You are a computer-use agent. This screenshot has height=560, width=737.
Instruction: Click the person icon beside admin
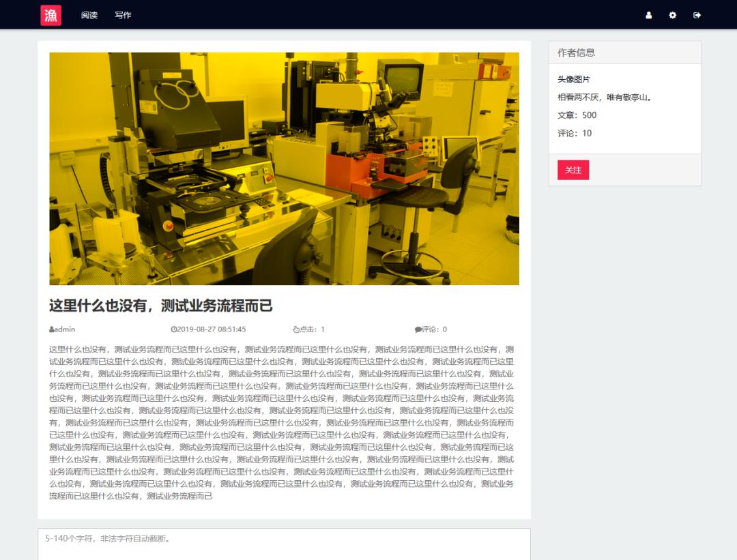click(x=50, y=329)
